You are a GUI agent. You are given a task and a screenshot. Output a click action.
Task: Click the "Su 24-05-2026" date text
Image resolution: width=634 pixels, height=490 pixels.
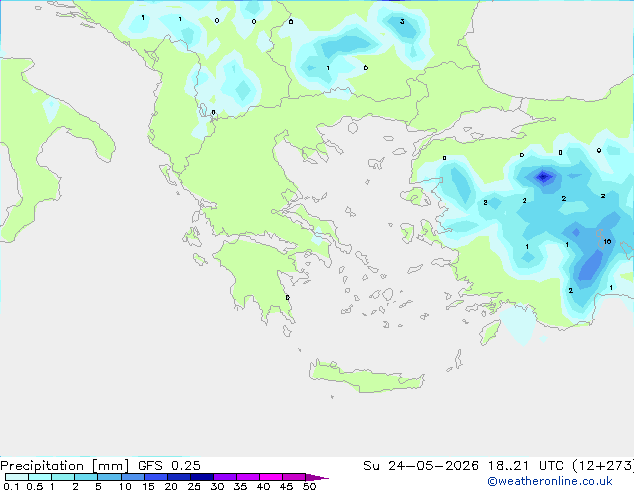421,466
